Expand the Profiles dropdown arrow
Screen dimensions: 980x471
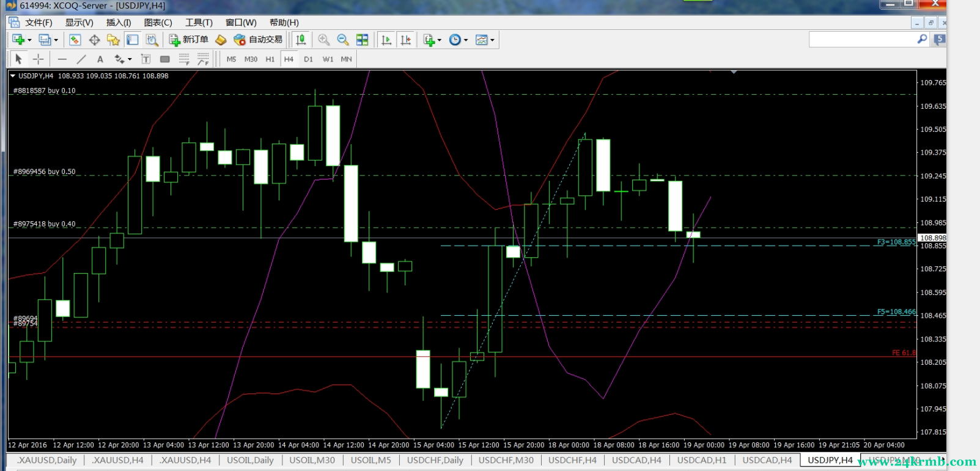tap(56, 40)
